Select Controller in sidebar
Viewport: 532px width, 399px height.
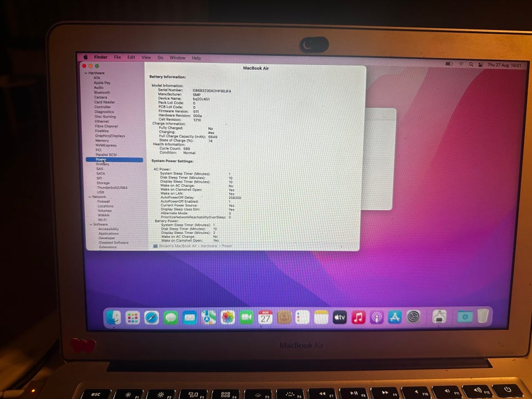(x=103, y=106)
